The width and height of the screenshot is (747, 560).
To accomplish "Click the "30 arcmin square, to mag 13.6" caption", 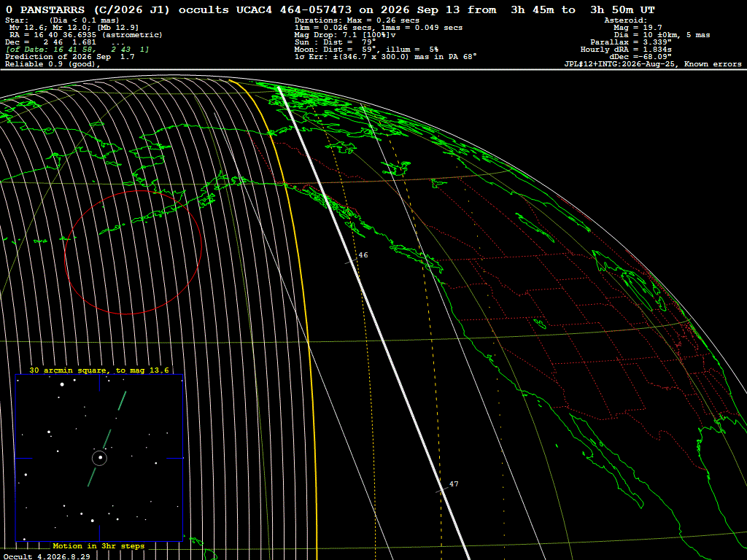I will [99, 370].
